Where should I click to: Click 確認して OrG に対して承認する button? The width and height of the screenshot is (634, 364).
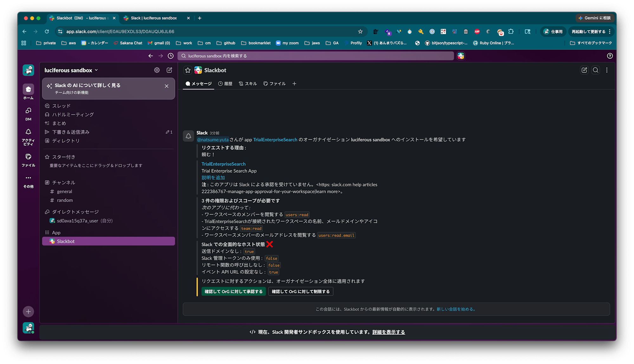coord(234,291)
